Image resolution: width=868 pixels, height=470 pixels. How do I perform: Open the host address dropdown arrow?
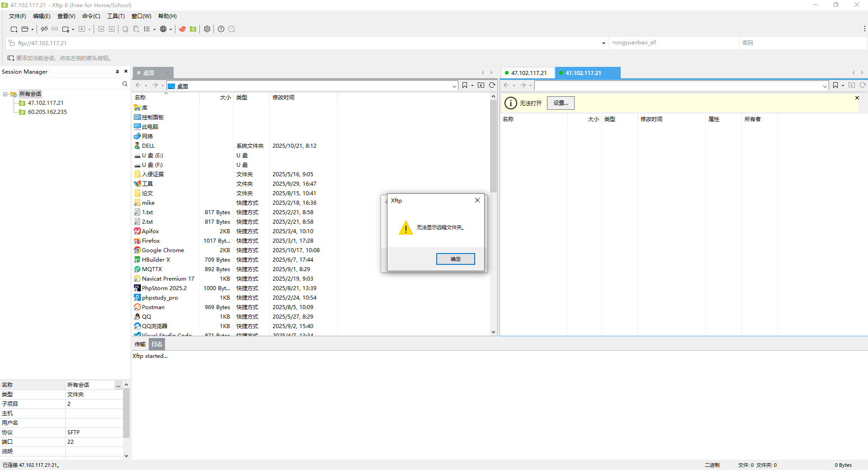604,43
